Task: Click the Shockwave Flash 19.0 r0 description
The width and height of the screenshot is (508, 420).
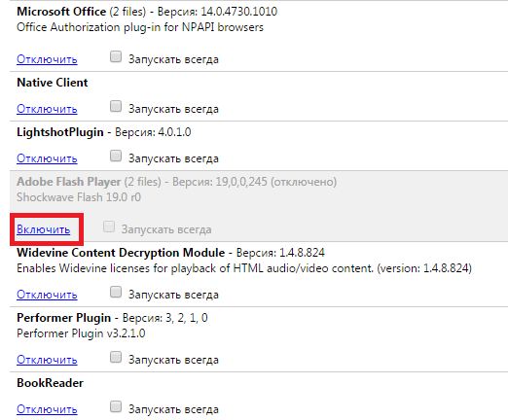Action: pos(79,197)
